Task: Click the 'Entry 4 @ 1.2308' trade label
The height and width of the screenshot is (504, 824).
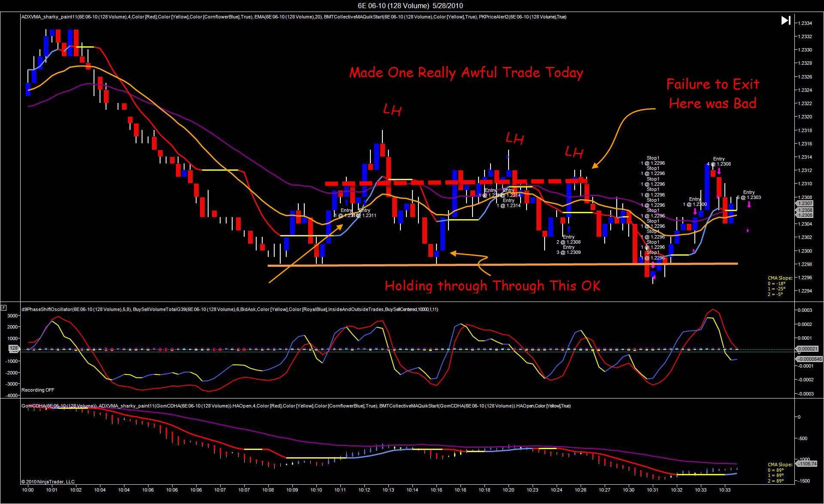Action: (719, 161)
